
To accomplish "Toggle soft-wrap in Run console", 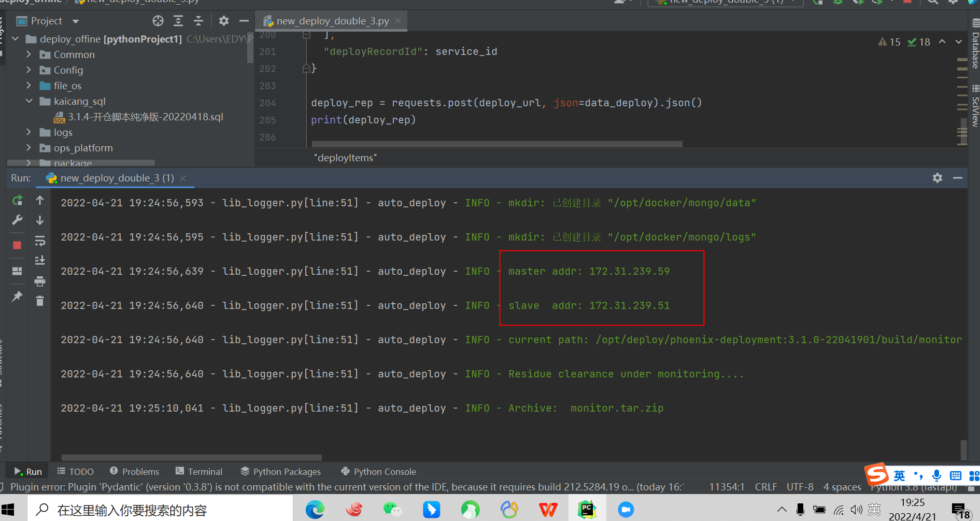I will tap(40, 241).
